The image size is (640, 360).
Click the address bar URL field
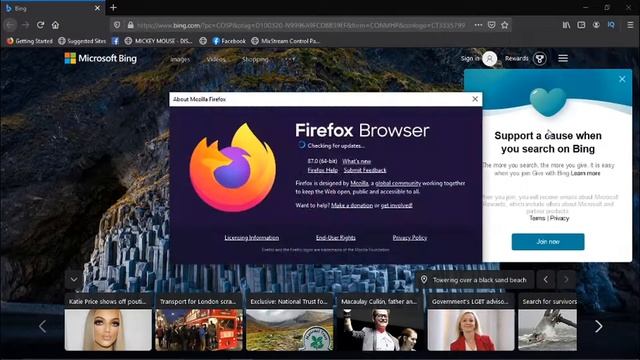pyautogui.click(x=301, y=25)
